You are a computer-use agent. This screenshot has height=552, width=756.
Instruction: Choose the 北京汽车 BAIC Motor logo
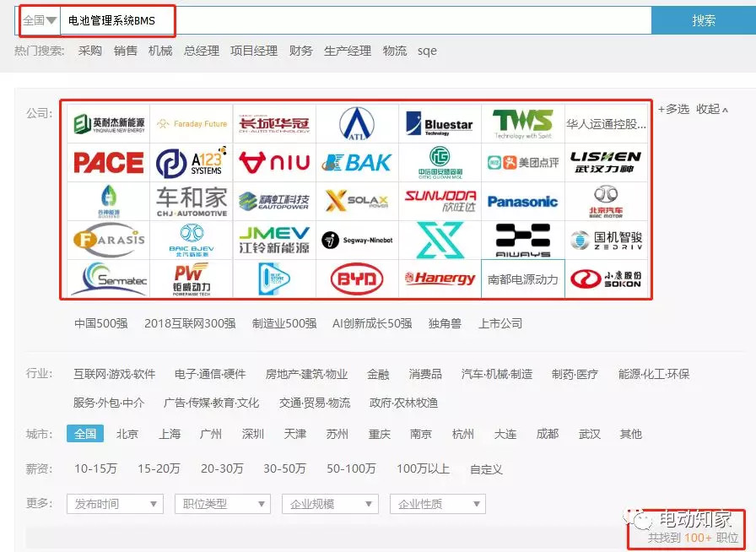point(606,201)
